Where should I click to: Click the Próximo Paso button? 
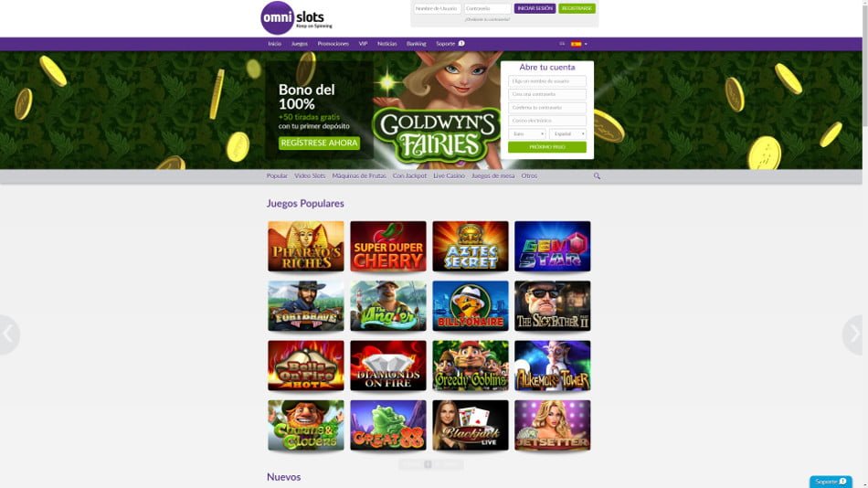tap(547, 147)
